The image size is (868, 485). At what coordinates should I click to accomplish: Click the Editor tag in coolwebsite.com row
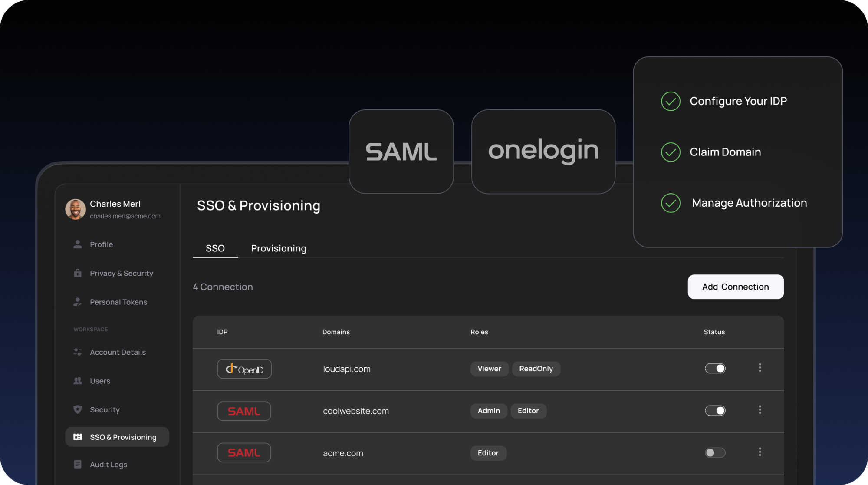pos(528,411)
